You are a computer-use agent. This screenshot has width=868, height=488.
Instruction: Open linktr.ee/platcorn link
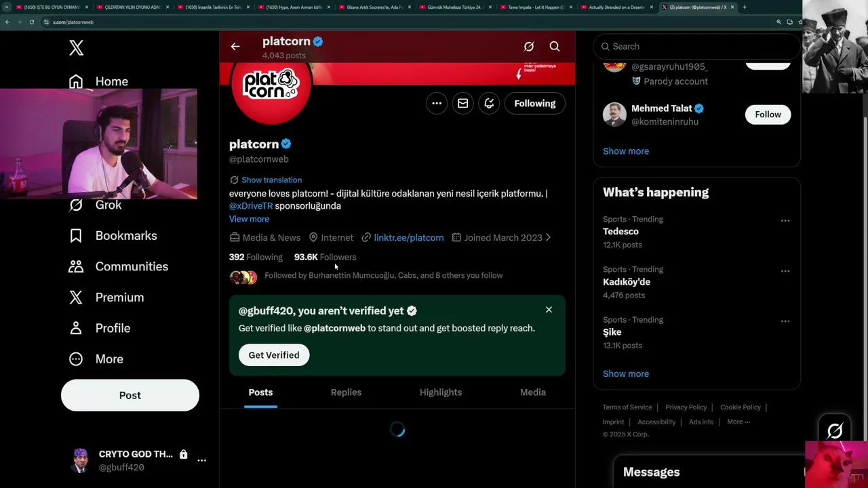click(408, 237)
